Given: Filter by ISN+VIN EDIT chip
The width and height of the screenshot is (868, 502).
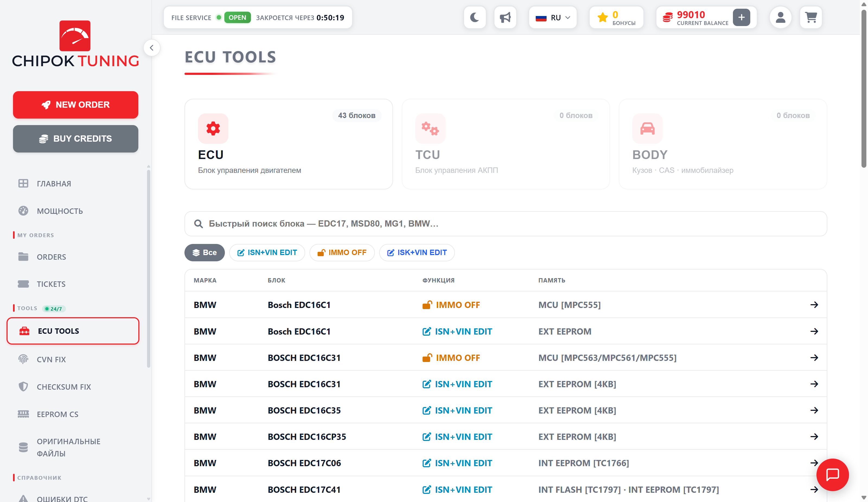Looking at the screenshot, I should pos(267,253).
